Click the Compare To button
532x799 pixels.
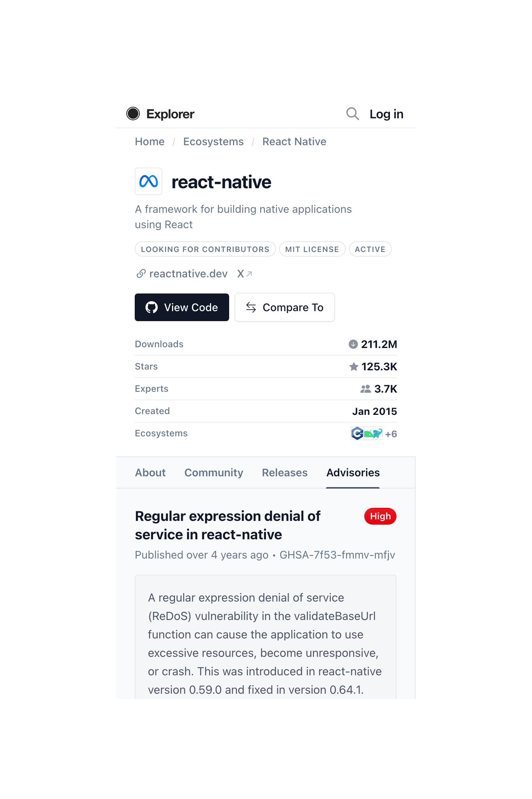pyautogui.click(x=284, y=307)
